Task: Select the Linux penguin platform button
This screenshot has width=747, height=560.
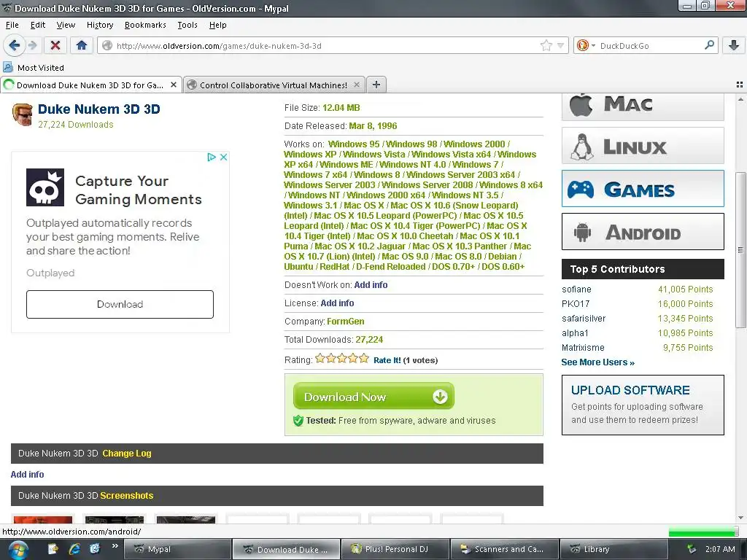Action: (x=643, y=146)
